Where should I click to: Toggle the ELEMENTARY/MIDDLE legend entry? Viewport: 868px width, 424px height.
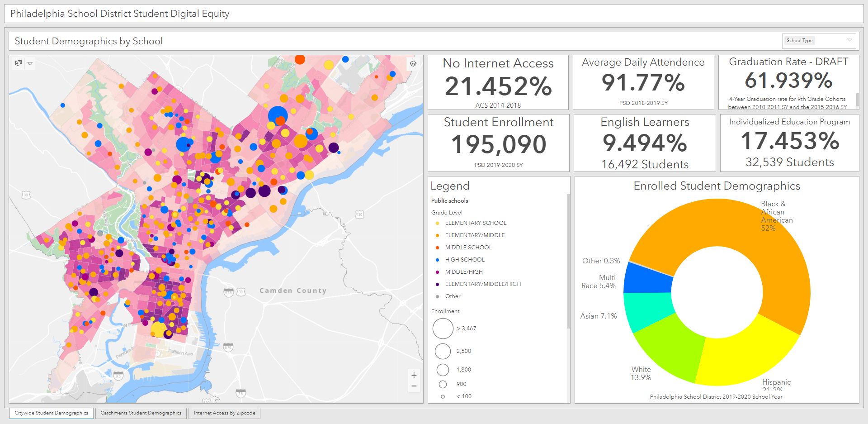click(x=474, y=235)
